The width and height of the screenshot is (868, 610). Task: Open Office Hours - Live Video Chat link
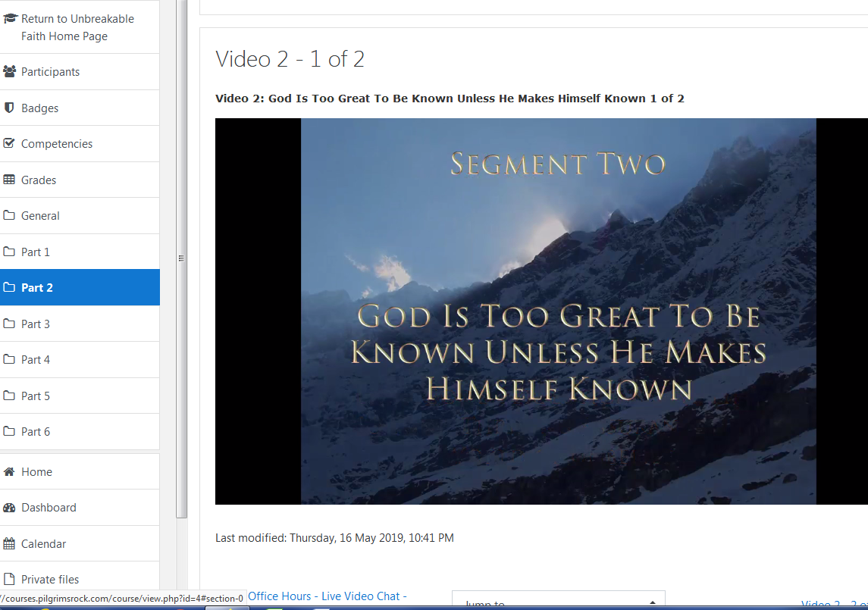pyautogui.click(x=327, y=596)
